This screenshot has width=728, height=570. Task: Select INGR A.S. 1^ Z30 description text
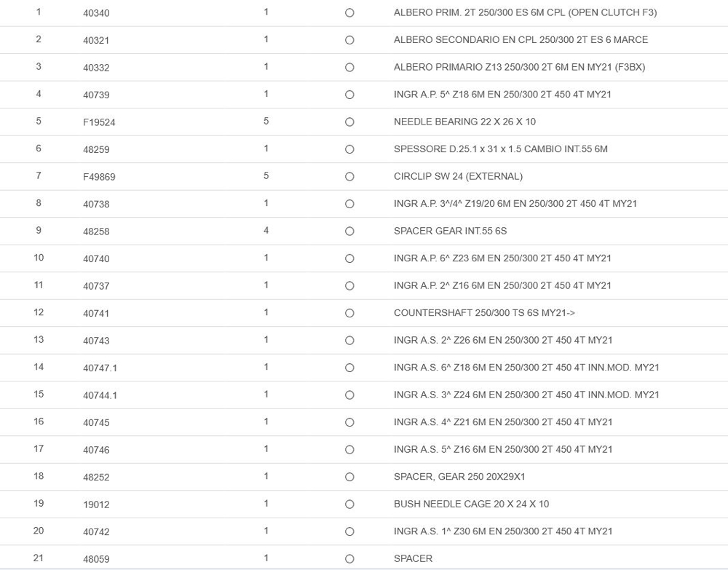click(x=502, y=531)
